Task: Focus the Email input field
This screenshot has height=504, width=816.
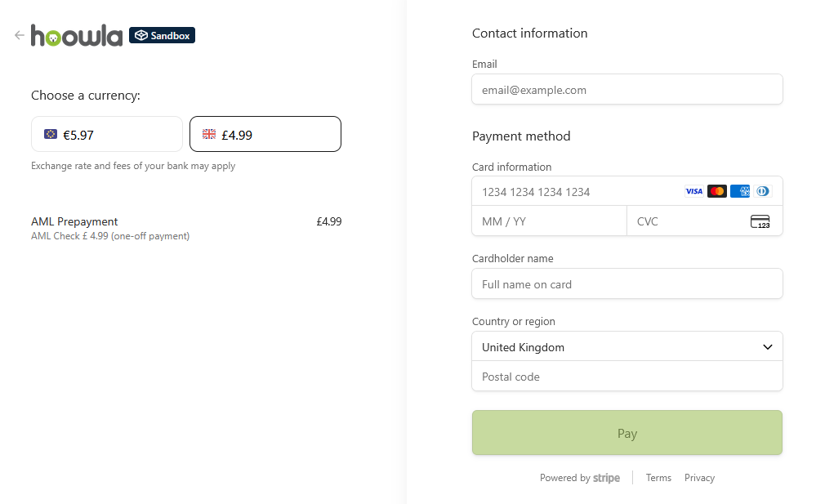Action: [x=626, y=90]
